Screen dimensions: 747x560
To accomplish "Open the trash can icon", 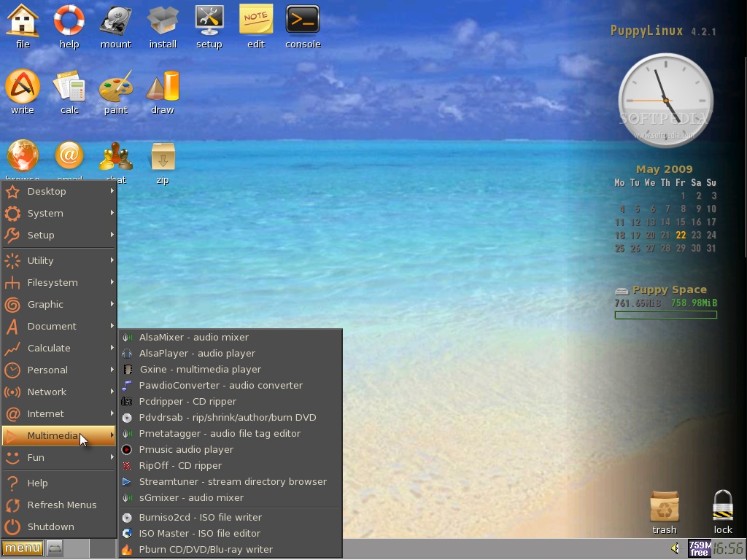I will [x=664, y=505].
